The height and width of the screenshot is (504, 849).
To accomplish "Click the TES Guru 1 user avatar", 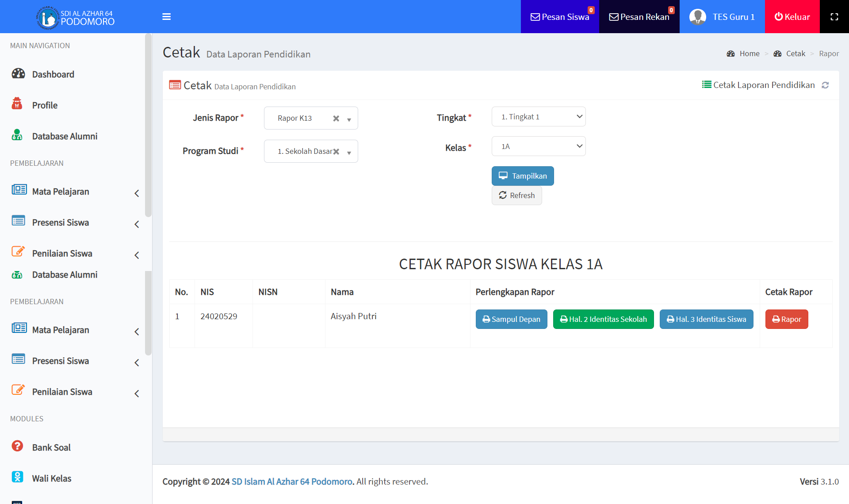I will point(698,17).
